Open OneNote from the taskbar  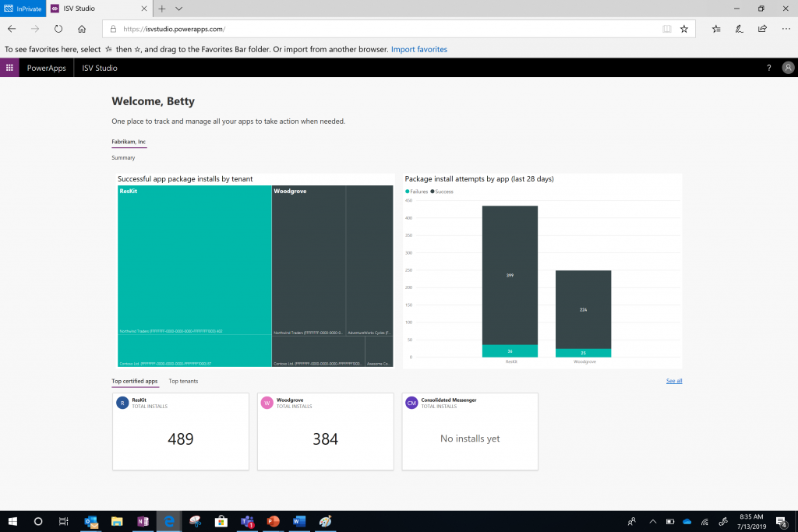(x=143, y=521)
